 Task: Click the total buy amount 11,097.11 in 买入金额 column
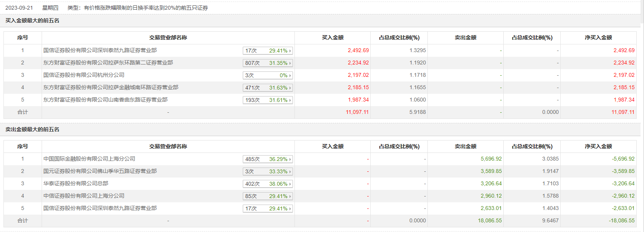tap(357, 112)
